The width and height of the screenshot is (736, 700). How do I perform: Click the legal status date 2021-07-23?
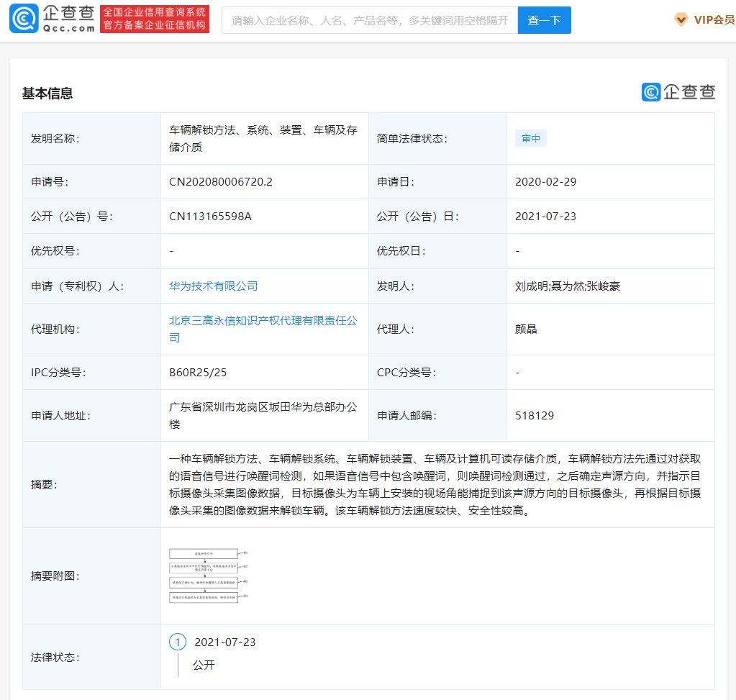(x=225, y=642)
